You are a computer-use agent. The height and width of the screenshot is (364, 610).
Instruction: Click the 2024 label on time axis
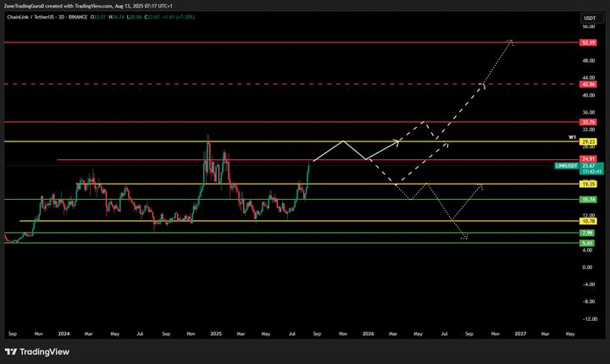click(x=64, y=334)
